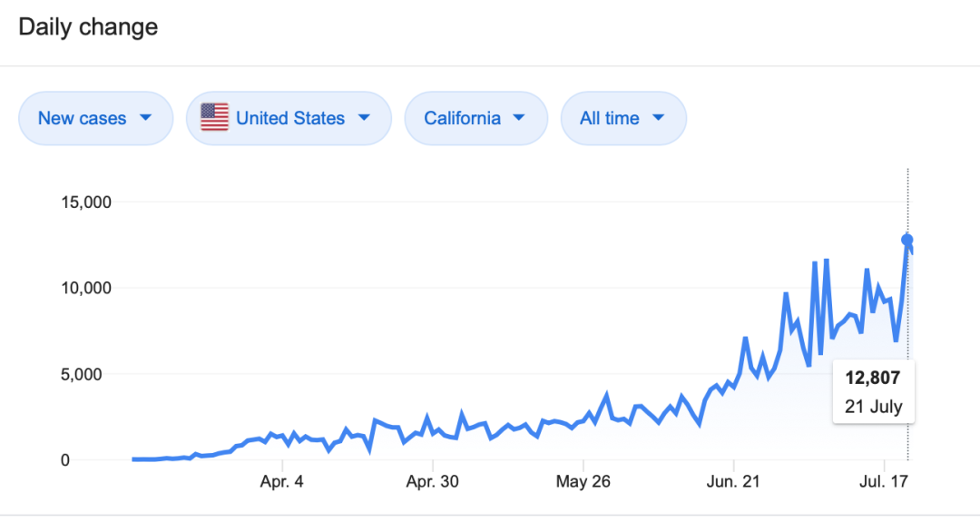Click the Jul. 17 x-axis label

coord(883,482)
